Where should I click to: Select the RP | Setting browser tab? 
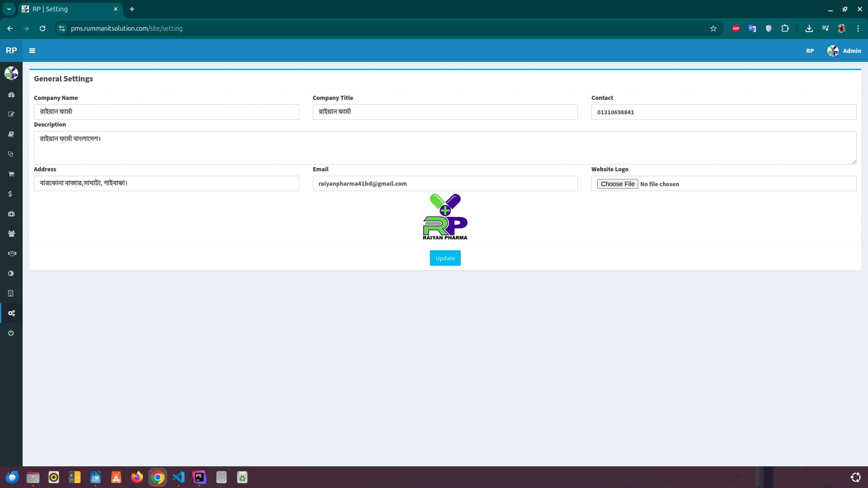point(70,9)
